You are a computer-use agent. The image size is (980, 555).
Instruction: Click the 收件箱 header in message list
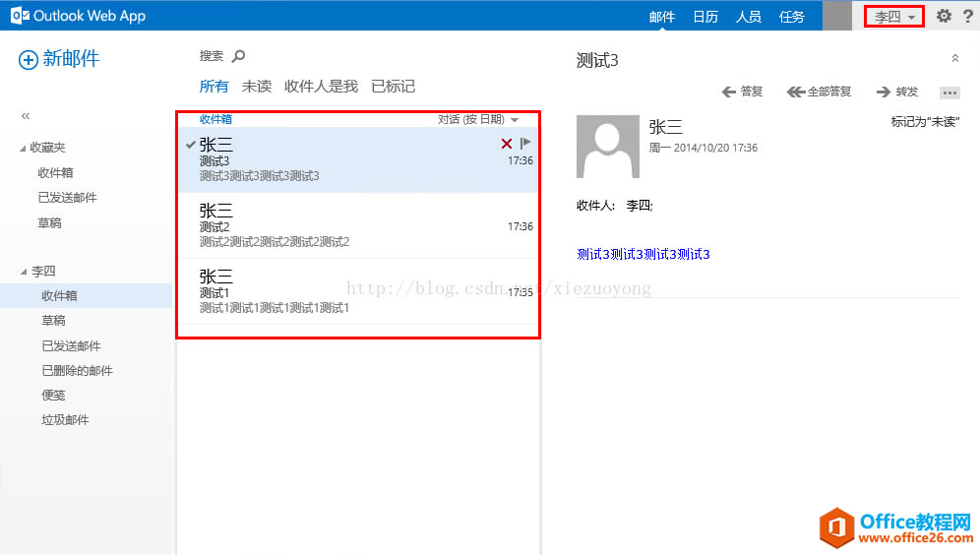click(x=215, y=119)
